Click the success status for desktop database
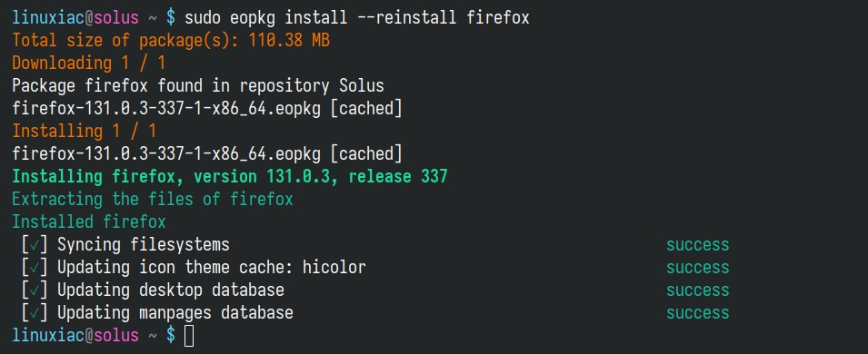Image resolution: width=868 pixels, height=354 pixels. point(697,290)
